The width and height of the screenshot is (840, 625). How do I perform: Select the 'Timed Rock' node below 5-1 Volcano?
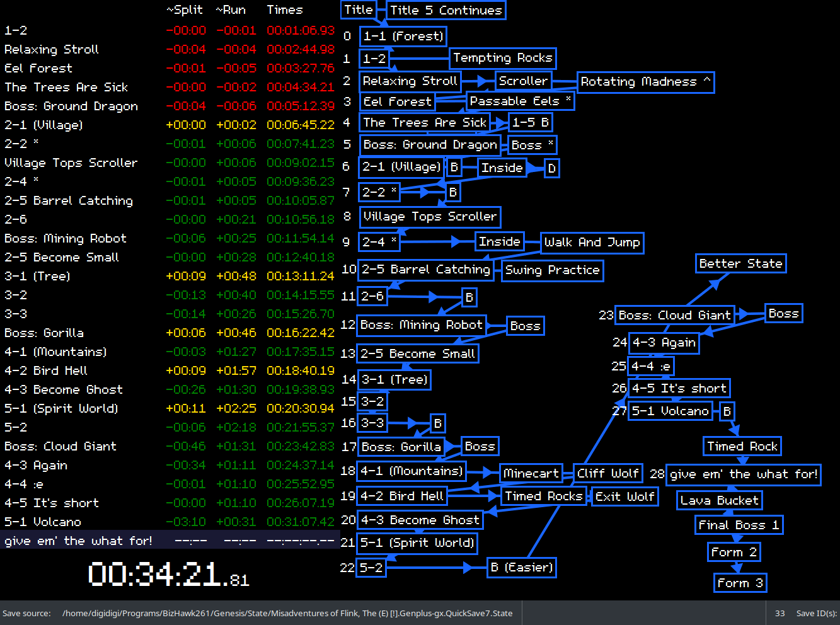742,447
